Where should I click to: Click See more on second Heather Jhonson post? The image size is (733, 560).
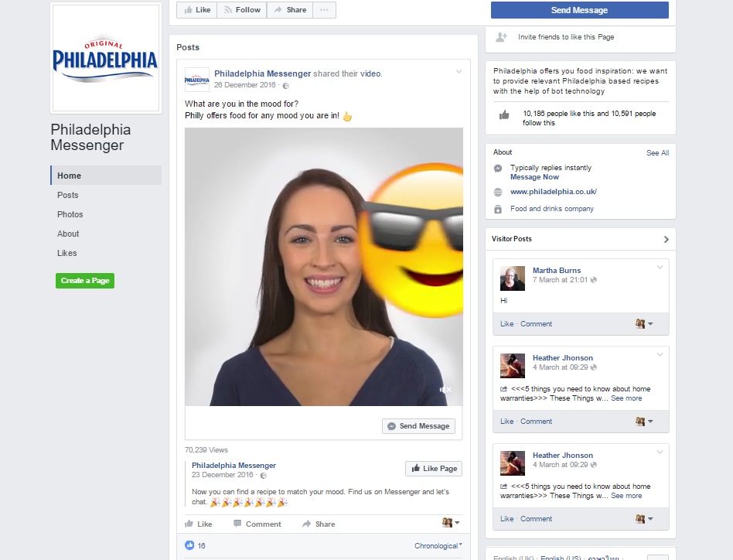pos(626,496)
